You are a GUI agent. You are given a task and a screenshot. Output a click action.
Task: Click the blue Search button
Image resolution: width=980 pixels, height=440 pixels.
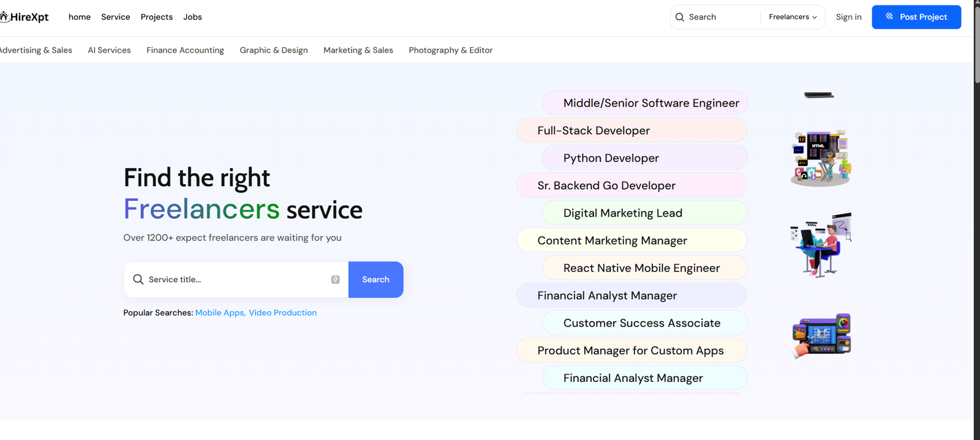375,280
